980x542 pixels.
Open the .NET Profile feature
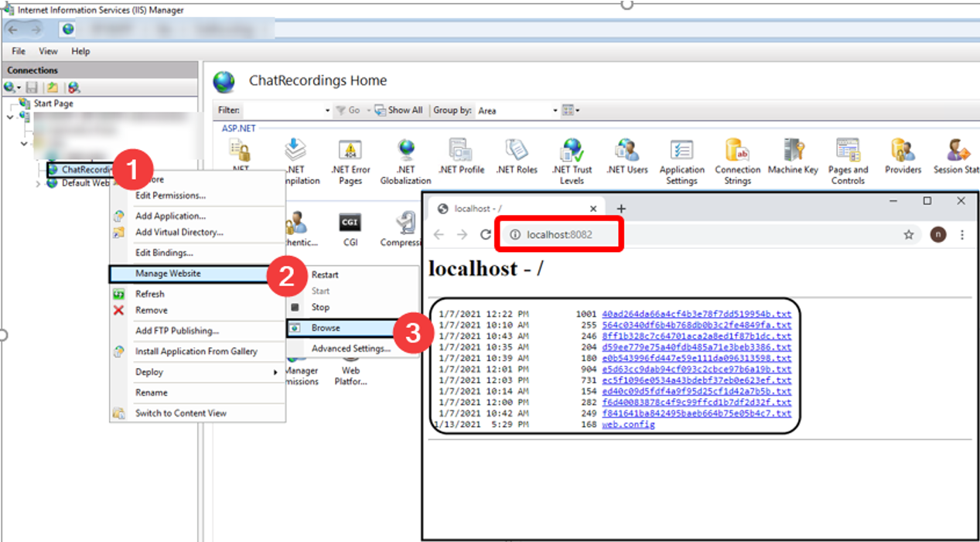(x=461, y=157)
